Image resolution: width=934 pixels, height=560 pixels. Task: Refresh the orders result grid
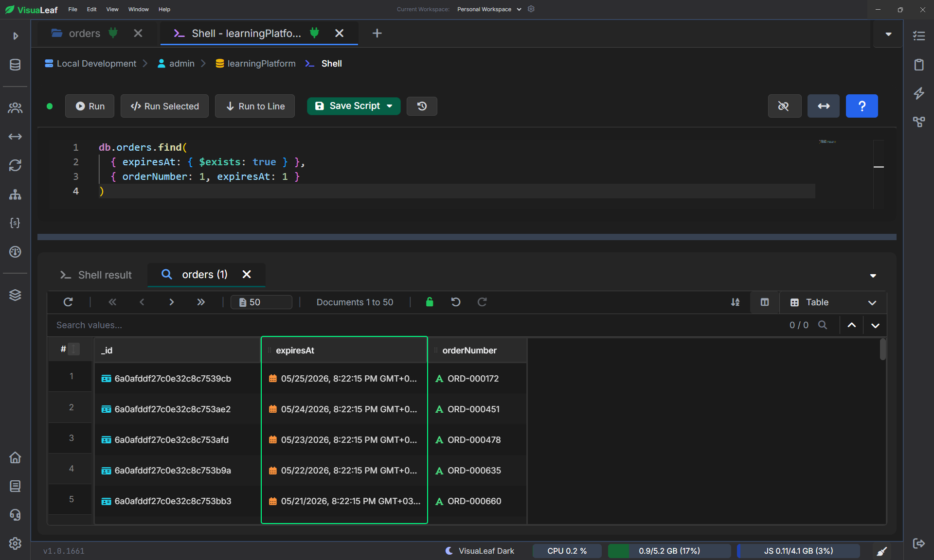[x=68, y=302]
